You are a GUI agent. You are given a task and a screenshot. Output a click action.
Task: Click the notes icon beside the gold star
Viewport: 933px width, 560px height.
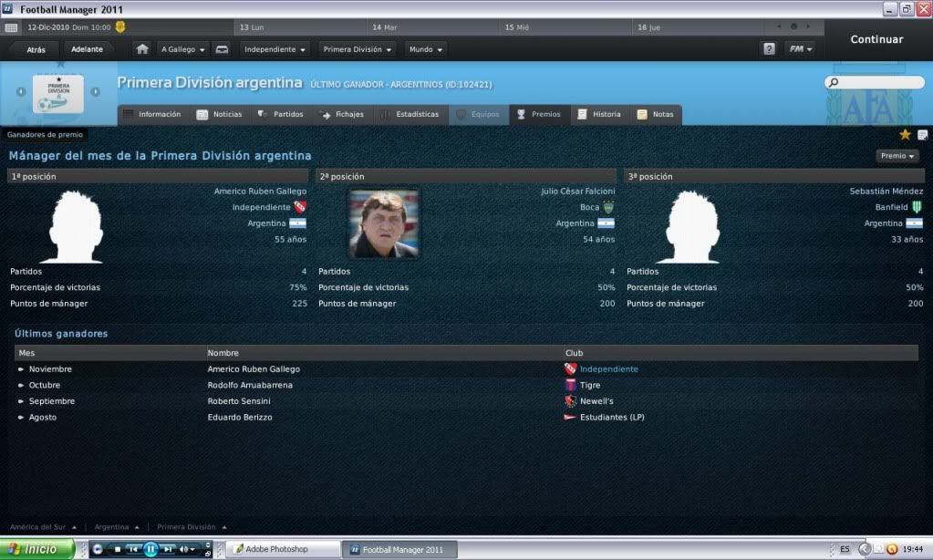click(923, 135)
